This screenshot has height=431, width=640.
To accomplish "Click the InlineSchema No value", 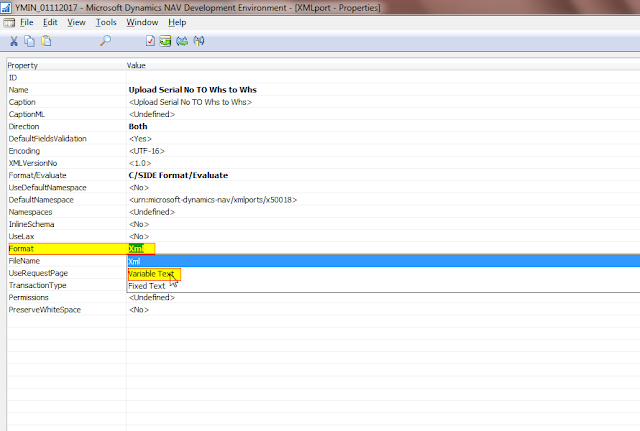I will pyautogui.click(x=139, y=224).
